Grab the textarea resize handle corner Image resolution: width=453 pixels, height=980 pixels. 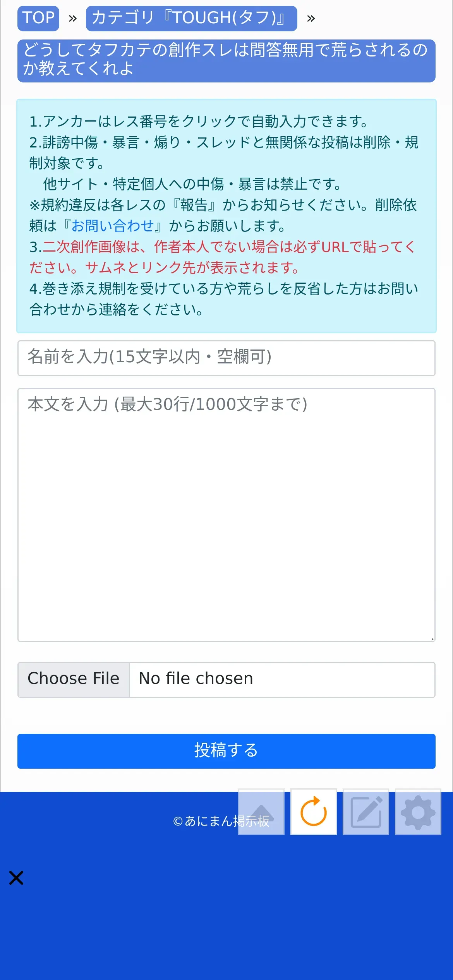tap(432, 639)
